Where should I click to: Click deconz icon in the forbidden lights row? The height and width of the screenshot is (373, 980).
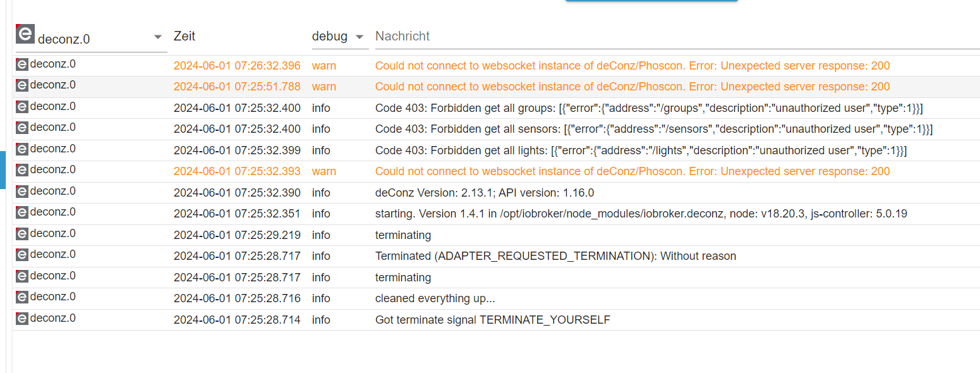pyautogui.click(x=22, y=149)
